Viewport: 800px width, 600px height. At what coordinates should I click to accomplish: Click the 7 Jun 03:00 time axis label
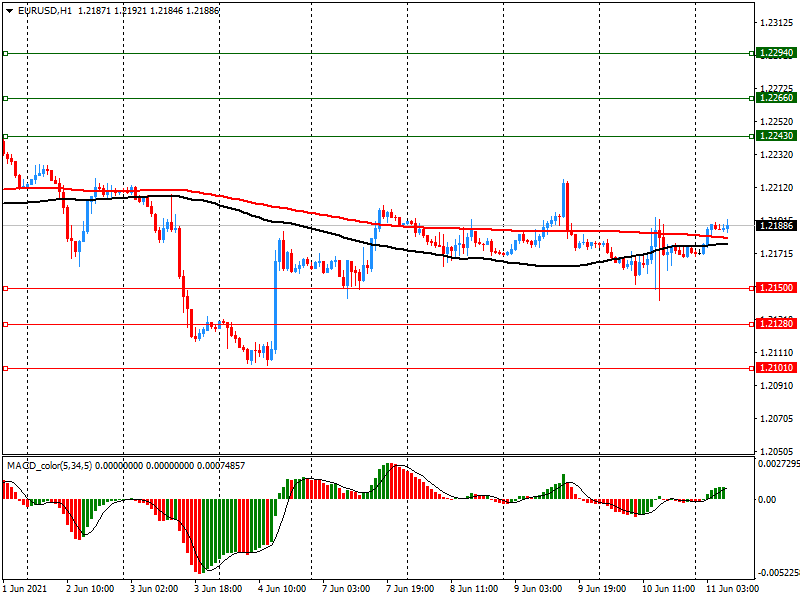tap(346, 589)
